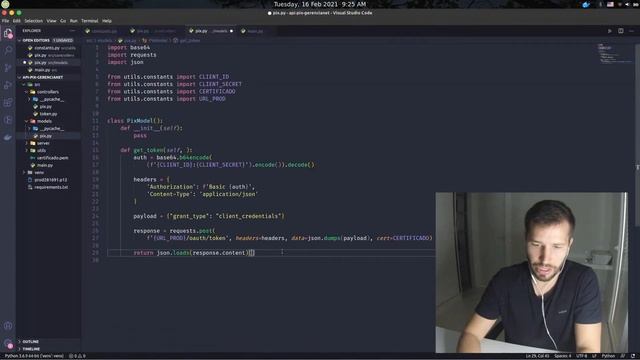The image size is (640, 360).
Task: Click UTF-8 encoding in status bar
Action: pos(581,356)
